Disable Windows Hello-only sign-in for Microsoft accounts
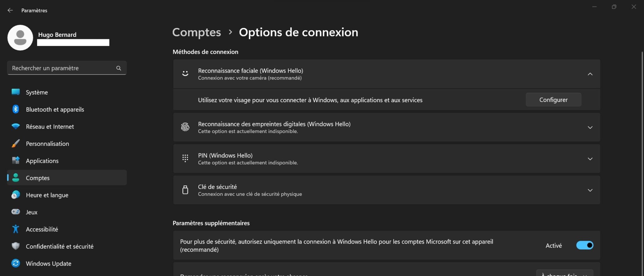 tap(585, 245)
